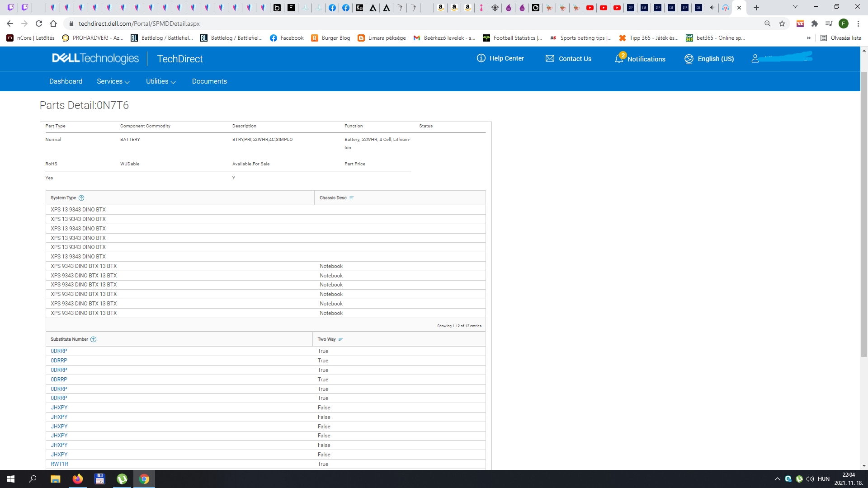The width and height of the screenshot is (868, 488).
Task: Reload the current page
Action: click(39, 23)
